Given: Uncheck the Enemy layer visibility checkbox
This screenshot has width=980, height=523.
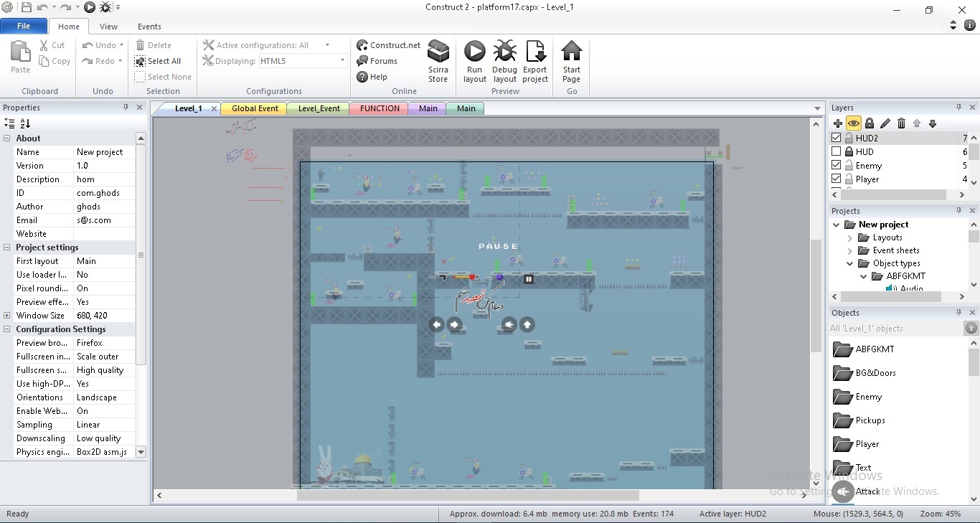Looking at the screenshot, I should [x=837, y=166].
